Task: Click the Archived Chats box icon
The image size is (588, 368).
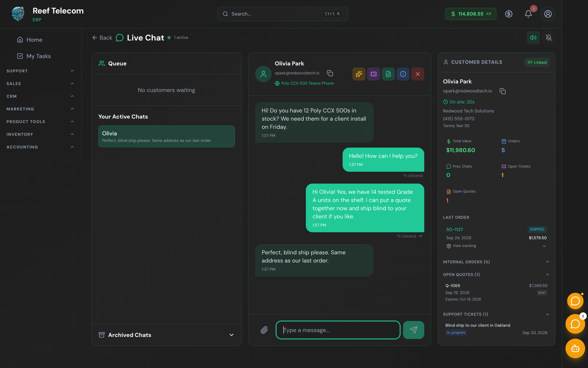Action: tap(101, 335)
